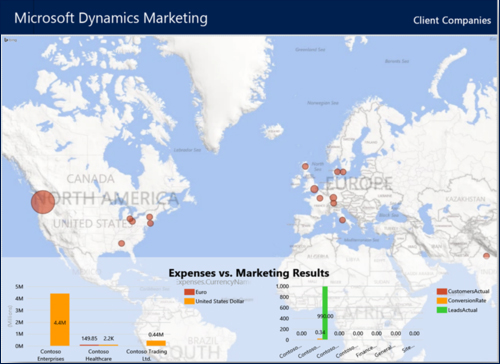Click the Expenses vs. Marketing Results heading

click(x=249, y=273)
